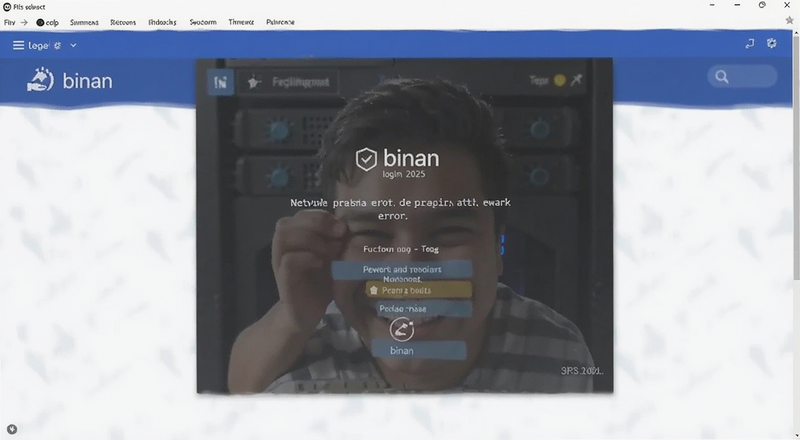Click the pin icon in the dialog header
800x440 pixels.
click(x=577, y=80)
